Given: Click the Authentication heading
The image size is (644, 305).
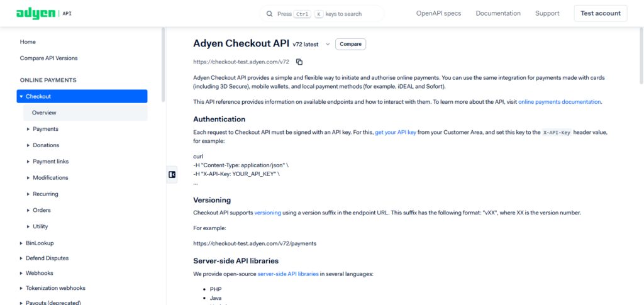Looking at the screenshot, I should [219, 119].
